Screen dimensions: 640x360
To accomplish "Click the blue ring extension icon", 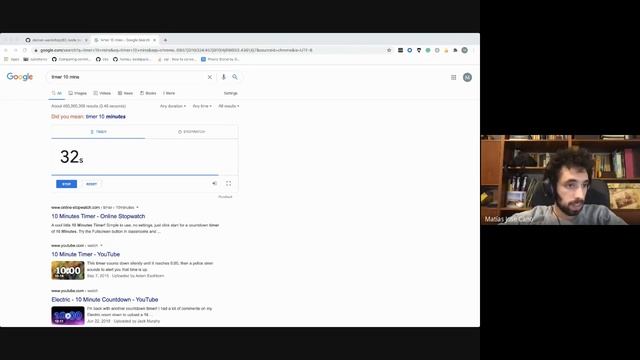I will tap(409, 50).
